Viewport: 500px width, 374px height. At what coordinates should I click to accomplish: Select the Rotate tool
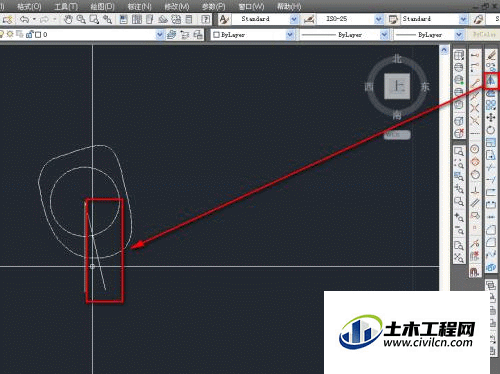491,130
